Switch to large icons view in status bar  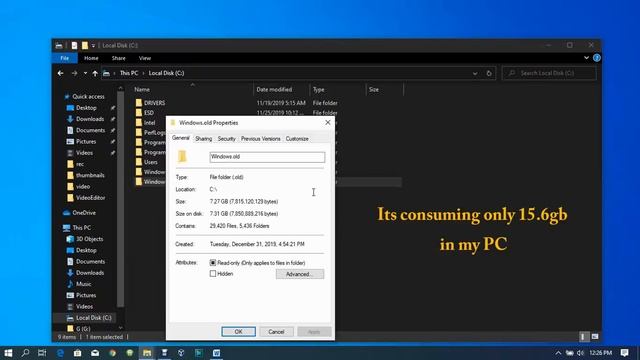pyautogui.click(x=595, y=337)
